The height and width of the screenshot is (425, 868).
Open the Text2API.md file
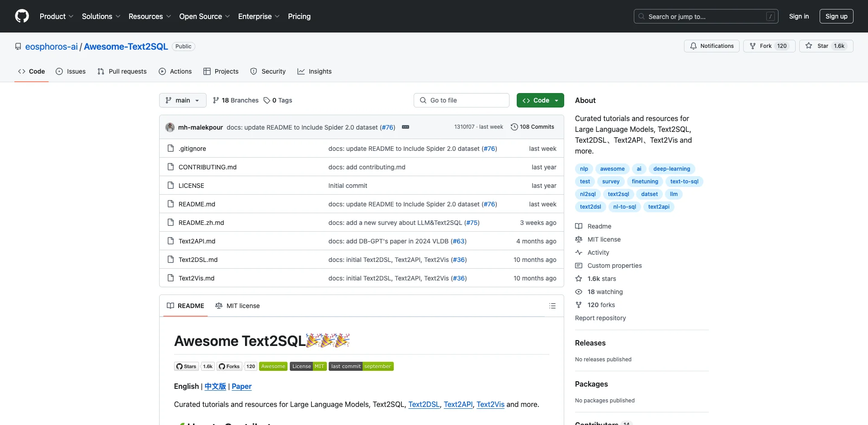coord(197,241)
